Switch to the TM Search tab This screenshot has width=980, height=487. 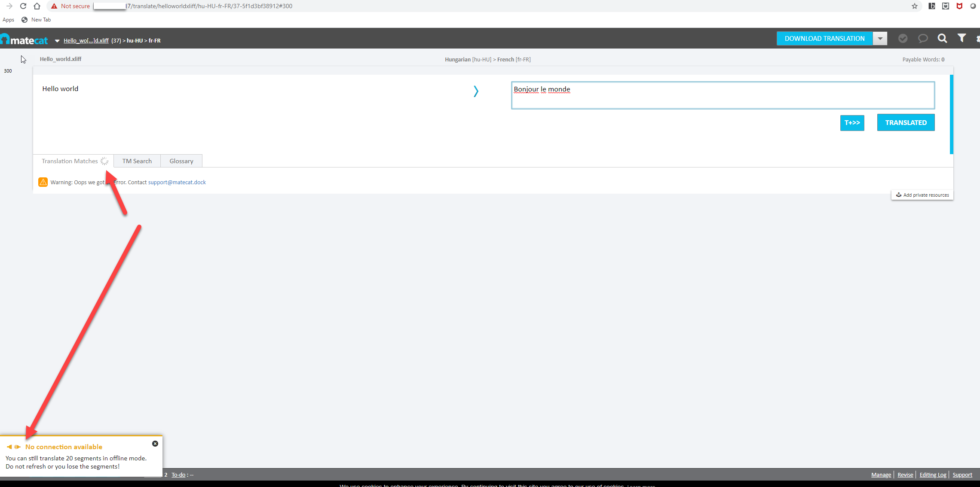137,161
